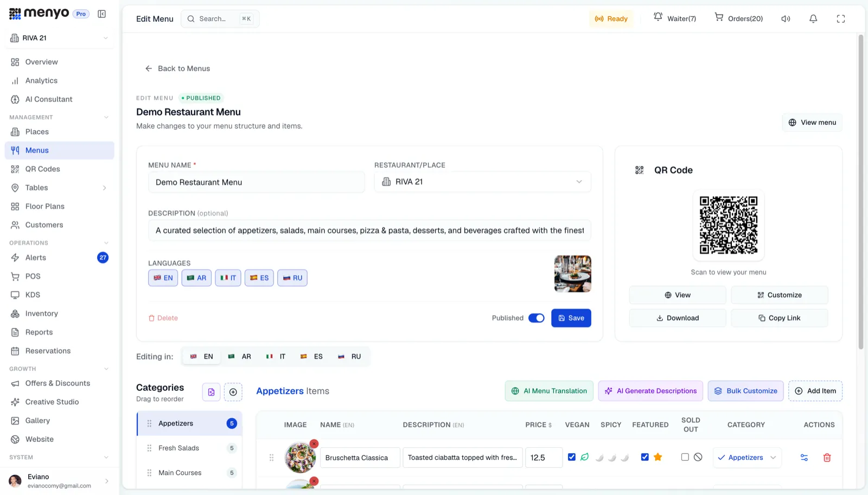Viewport: 868px width, 495px height.
Task: Toggle AR language chip
Action: pos(196,278)
